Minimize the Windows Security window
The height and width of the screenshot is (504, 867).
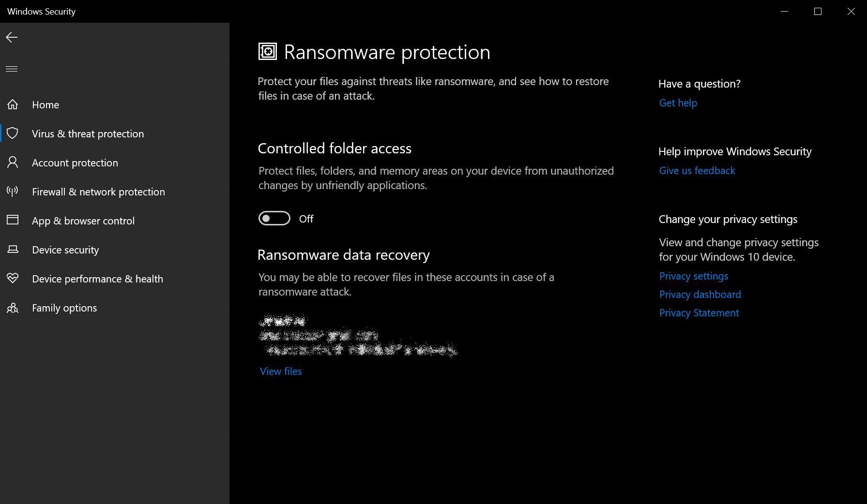pyautogui.click(x=785, y=11)
